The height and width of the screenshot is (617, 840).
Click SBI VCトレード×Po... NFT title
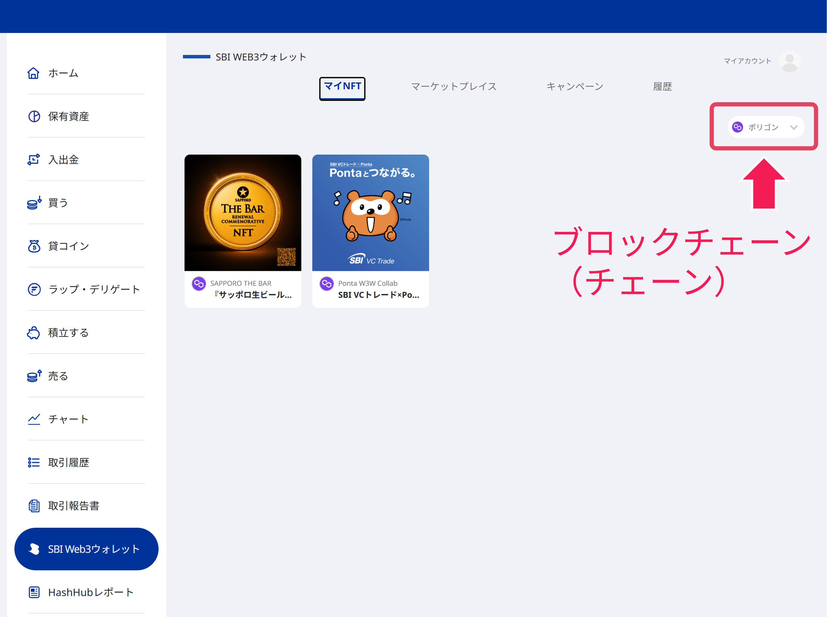point(379,295)
